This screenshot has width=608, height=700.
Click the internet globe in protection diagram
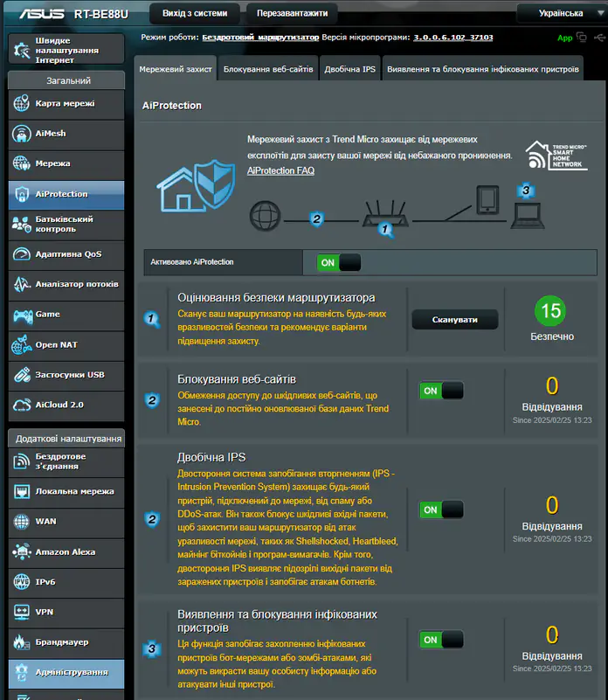click(265, 216)
